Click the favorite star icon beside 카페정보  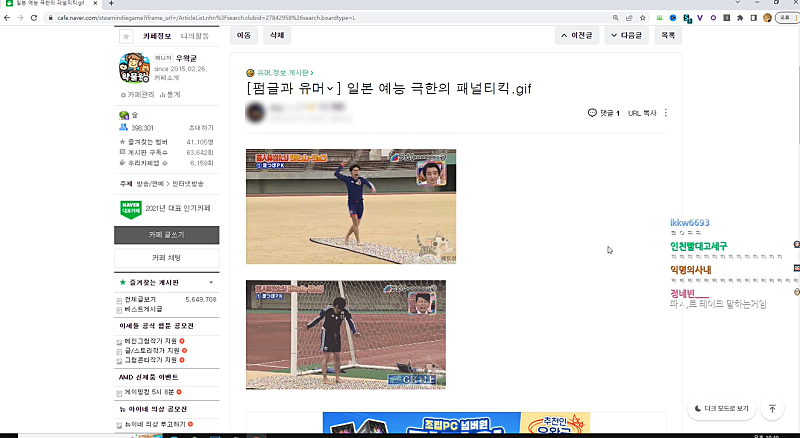click(126, 36)
